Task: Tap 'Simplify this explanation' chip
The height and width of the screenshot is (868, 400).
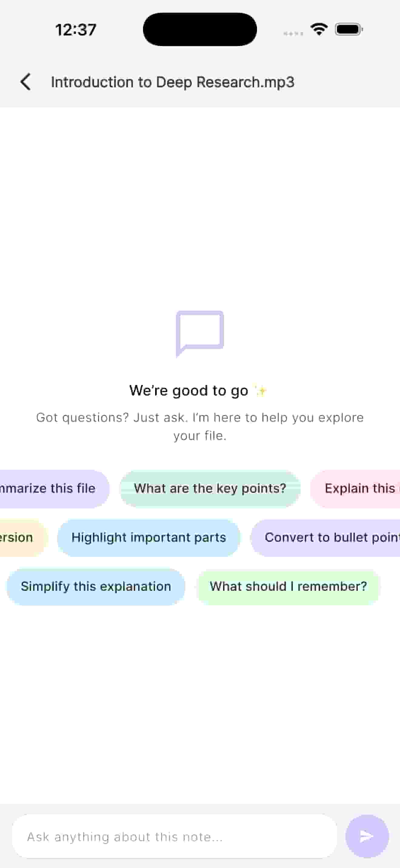Action: tap(95, 586)
